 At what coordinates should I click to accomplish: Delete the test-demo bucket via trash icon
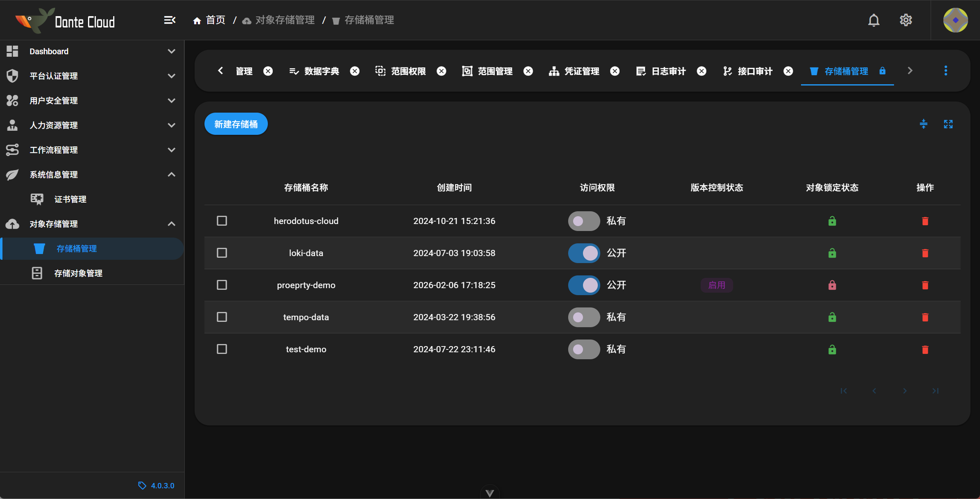tap(924, 349)
